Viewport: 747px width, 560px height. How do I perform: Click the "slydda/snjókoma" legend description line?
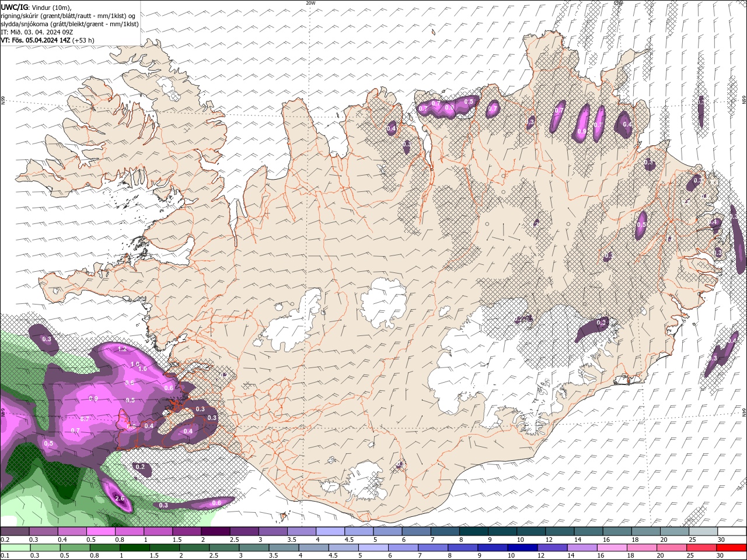tap(69, 24)
